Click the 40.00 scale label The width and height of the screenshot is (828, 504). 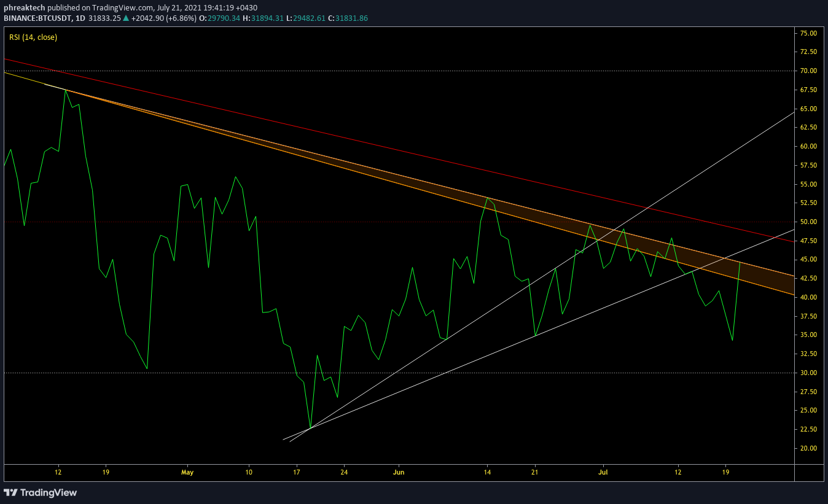[x=808, y=297]
